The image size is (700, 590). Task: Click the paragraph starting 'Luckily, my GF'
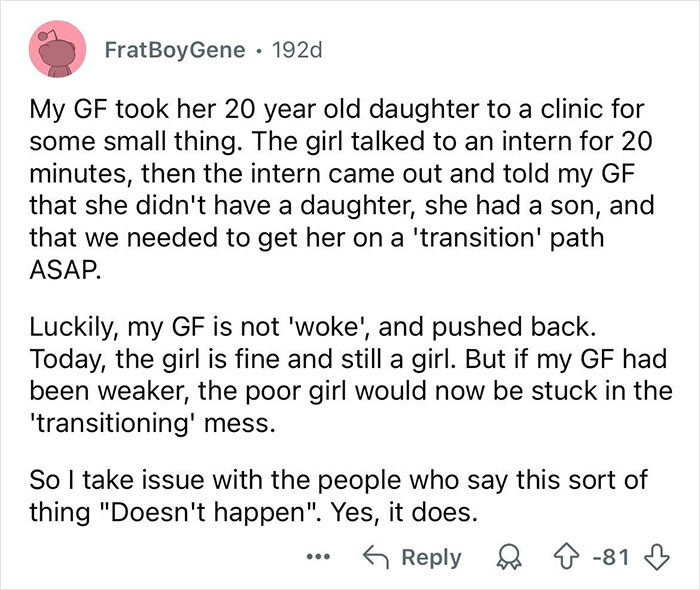(351, 375)
